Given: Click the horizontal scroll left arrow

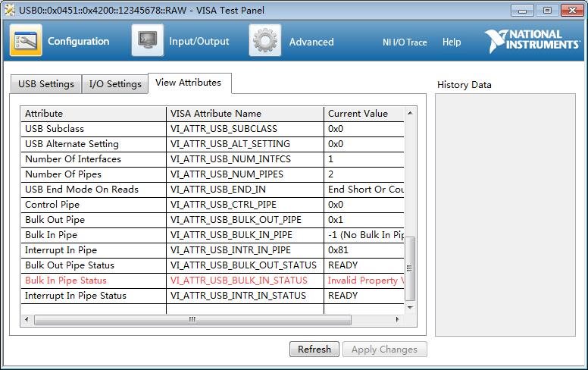Looking at the screenshot, I should [27, 320].
